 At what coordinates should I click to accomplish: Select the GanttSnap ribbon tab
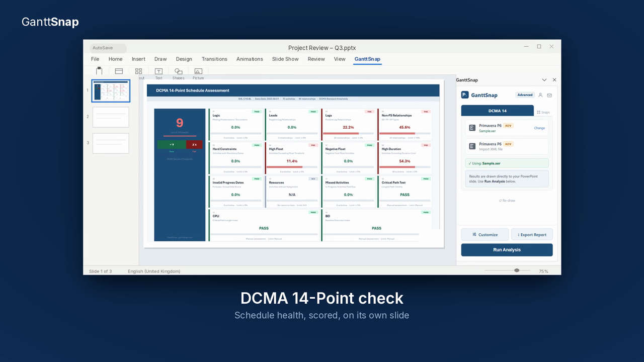pyautogui.click(x=367, y=59)
